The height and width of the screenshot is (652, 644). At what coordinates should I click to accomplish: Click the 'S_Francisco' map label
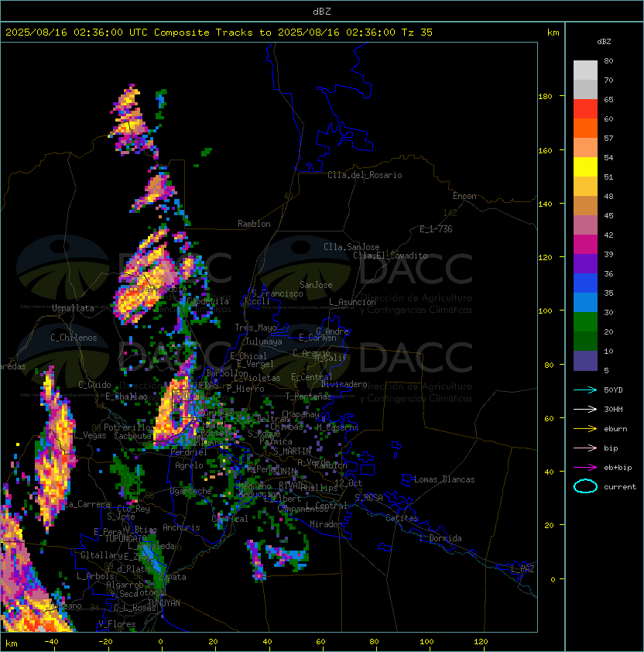point(277,293)
